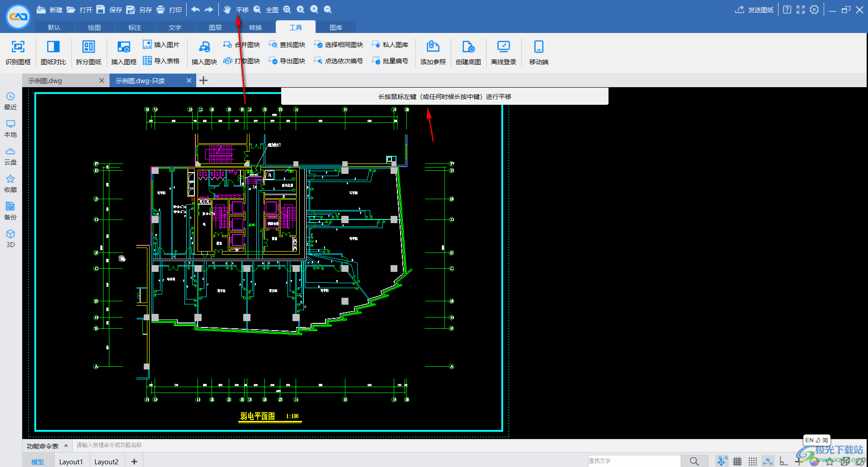868x467 pixels.
Task: Click the realtime zoom (±) magnifier icon
Action: point(301,9)
